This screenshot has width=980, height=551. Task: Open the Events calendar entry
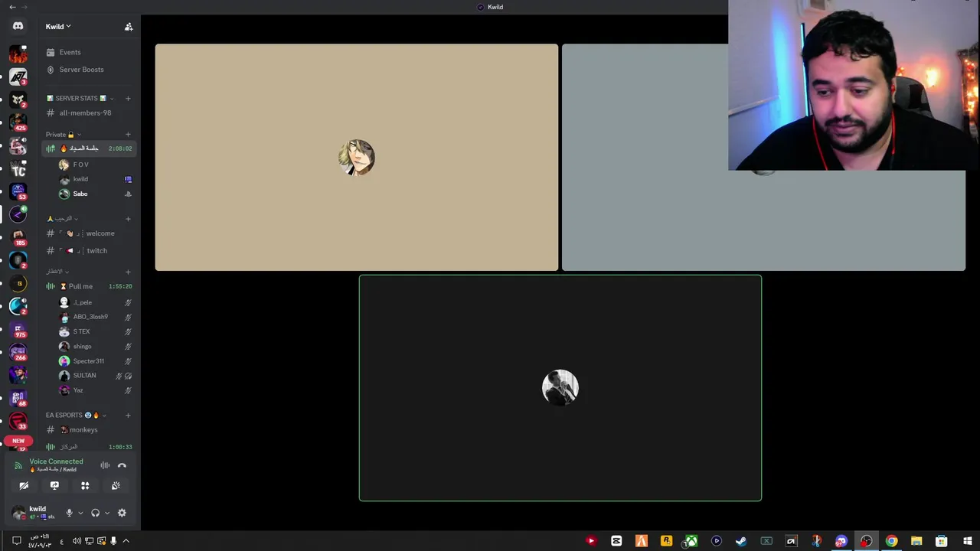click(x=90, y=52)
